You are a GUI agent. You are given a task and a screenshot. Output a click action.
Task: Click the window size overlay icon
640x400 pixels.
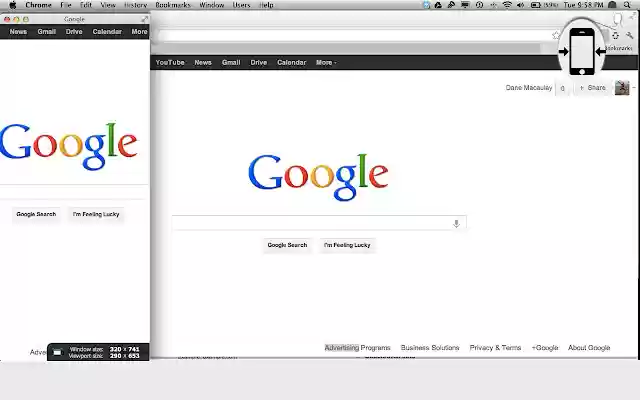[x=58, y=352]
